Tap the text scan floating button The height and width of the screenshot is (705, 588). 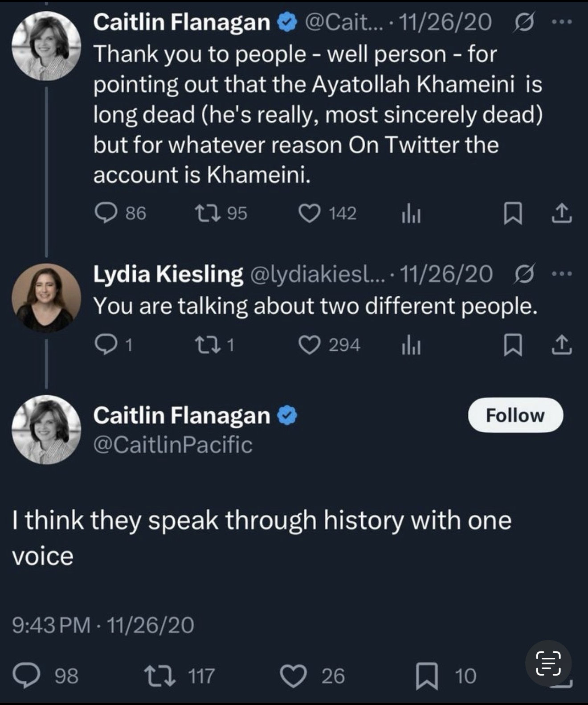[548, 663]
